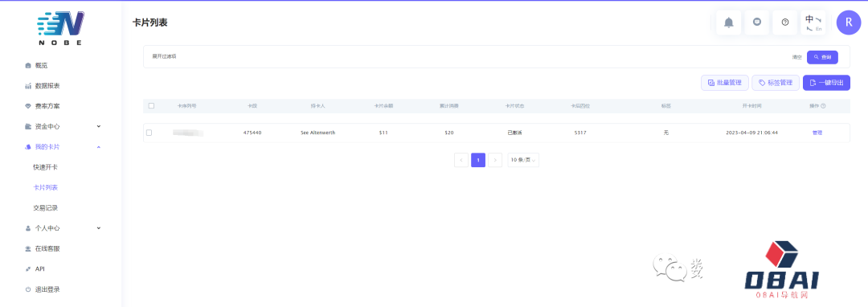Click 批量管理 button
Image resolution: width=868 pixels, height=307 pixels.
[x=725, y=83]
